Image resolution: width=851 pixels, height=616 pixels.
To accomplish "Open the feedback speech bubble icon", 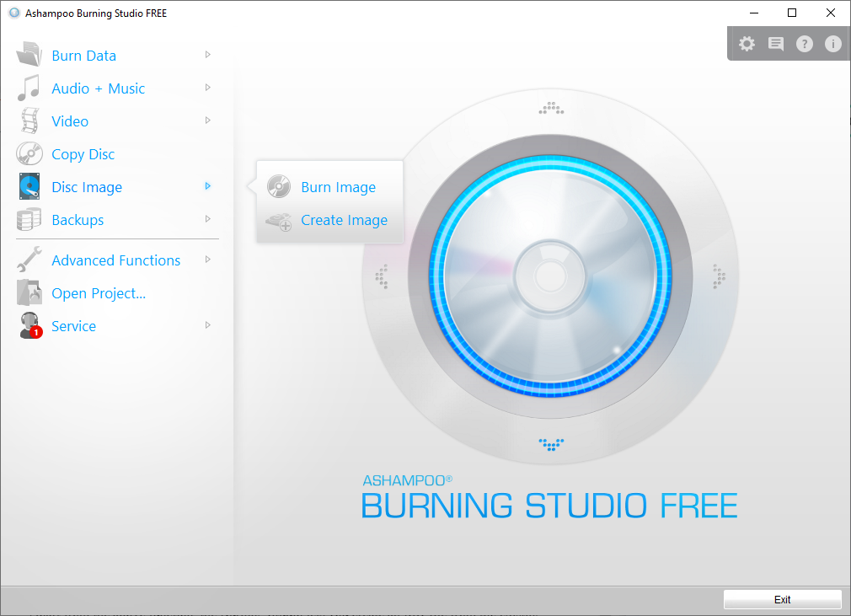I will click(x=775, y=44).
